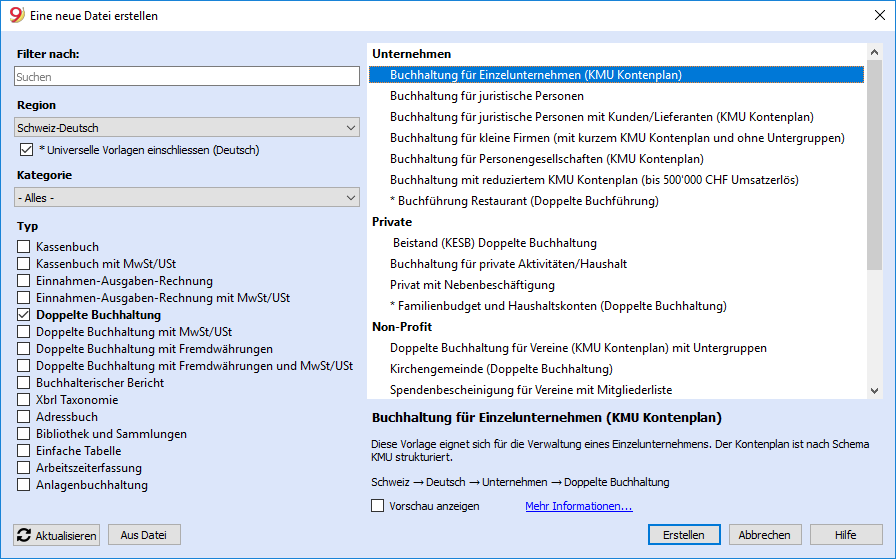Expand the Kategorie dropdown showing Alles

(187, 198)
